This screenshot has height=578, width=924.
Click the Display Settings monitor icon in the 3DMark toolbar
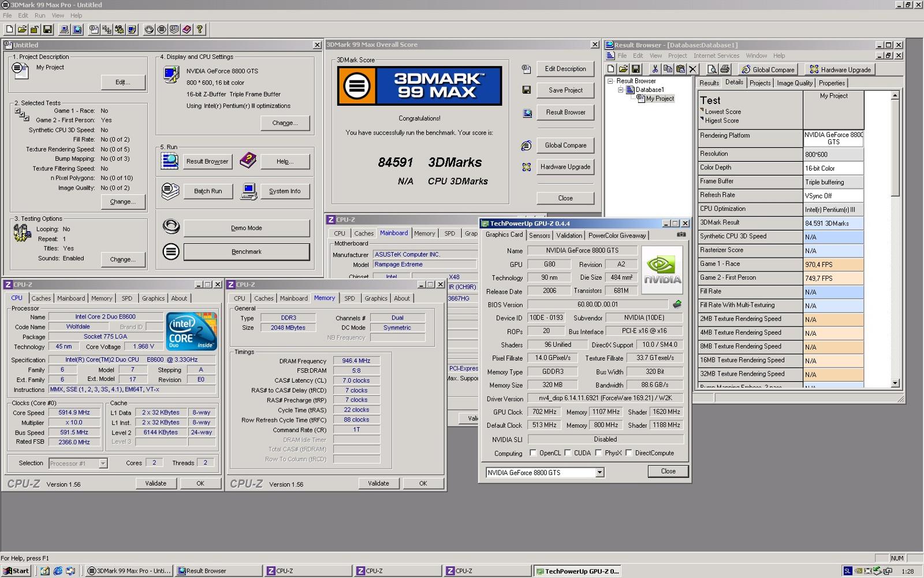[132, 29]
